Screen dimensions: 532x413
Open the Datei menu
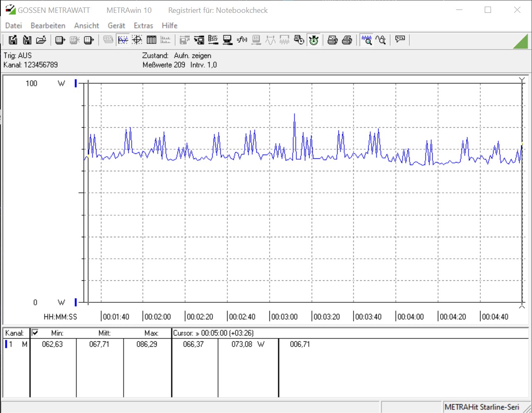(14, 25)
